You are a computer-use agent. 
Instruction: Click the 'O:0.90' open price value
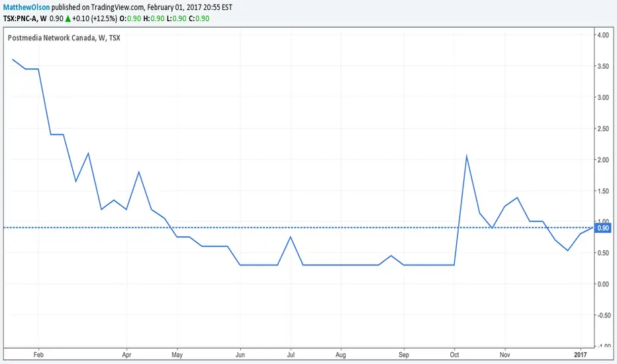pyautogui.click(x=130, y=19)
